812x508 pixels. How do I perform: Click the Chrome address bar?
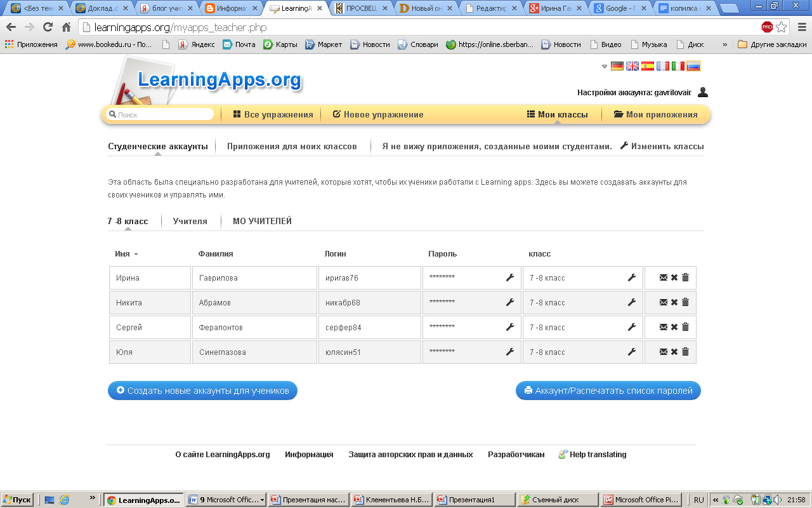[419, 27]
